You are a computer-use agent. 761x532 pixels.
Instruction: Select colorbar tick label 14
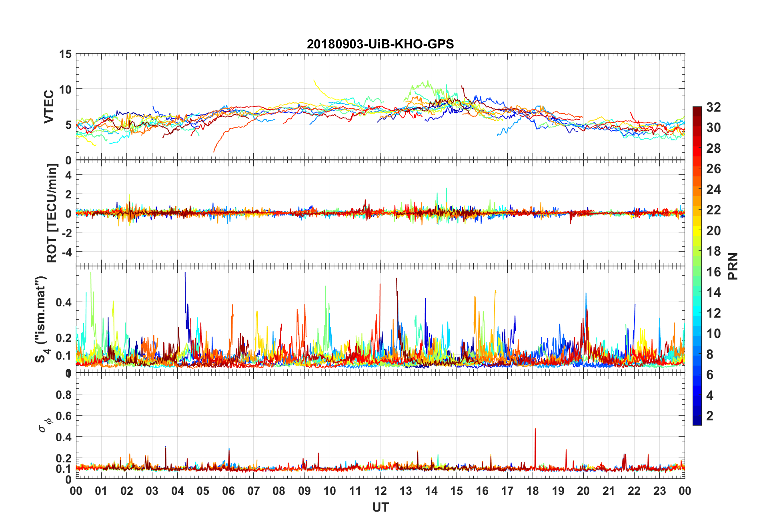tap(713, 292)
